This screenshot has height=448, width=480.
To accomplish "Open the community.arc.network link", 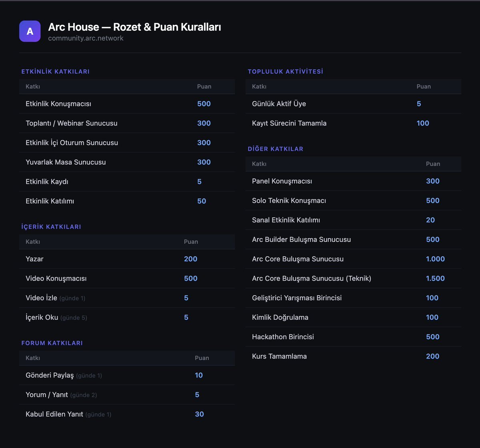I will (86, 38).
